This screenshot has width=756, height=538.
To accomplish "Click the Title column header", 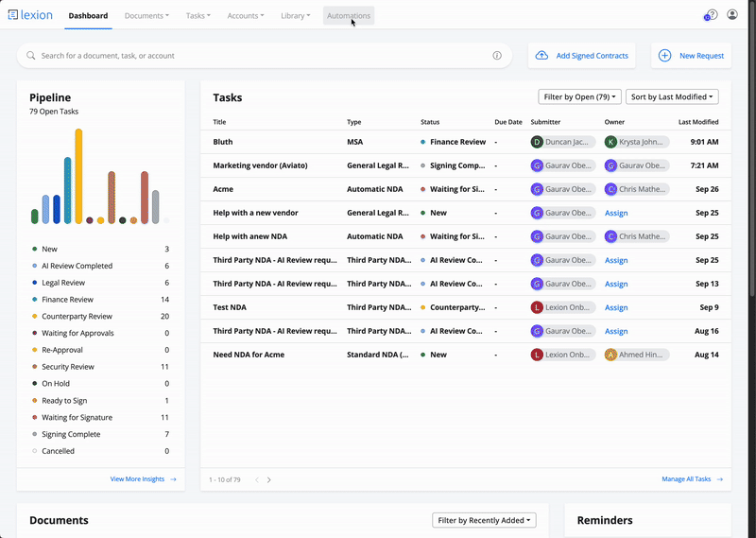I will [219, 122].
